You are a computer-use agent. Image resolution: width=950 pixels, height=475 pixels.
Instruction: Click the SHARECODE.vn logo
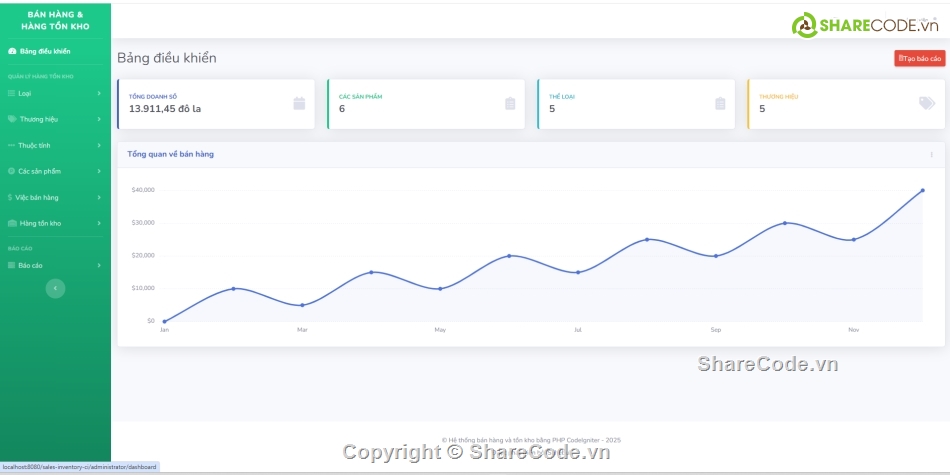856,24
